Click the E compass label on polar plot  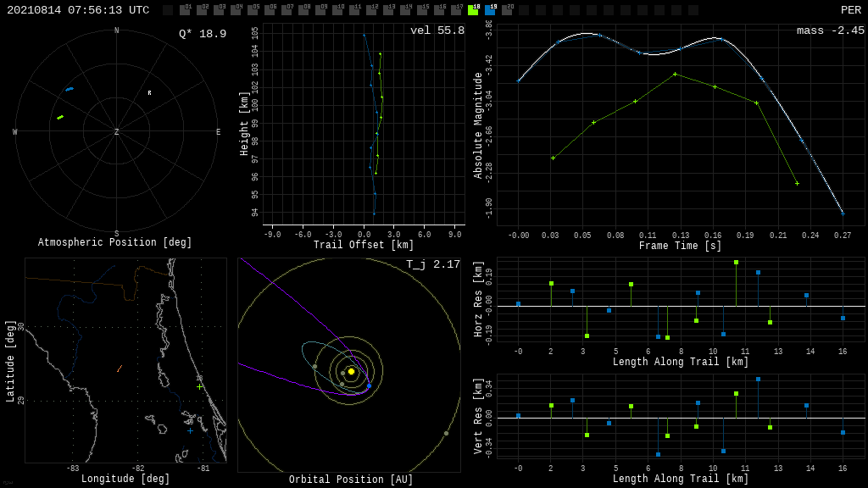(x=218, y=131)
